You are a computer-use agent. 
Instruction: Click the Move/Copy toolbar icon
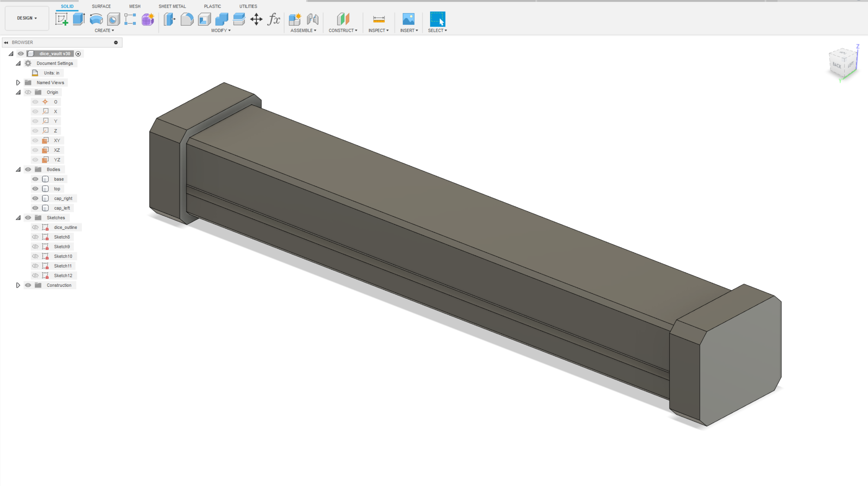point(257,20)
